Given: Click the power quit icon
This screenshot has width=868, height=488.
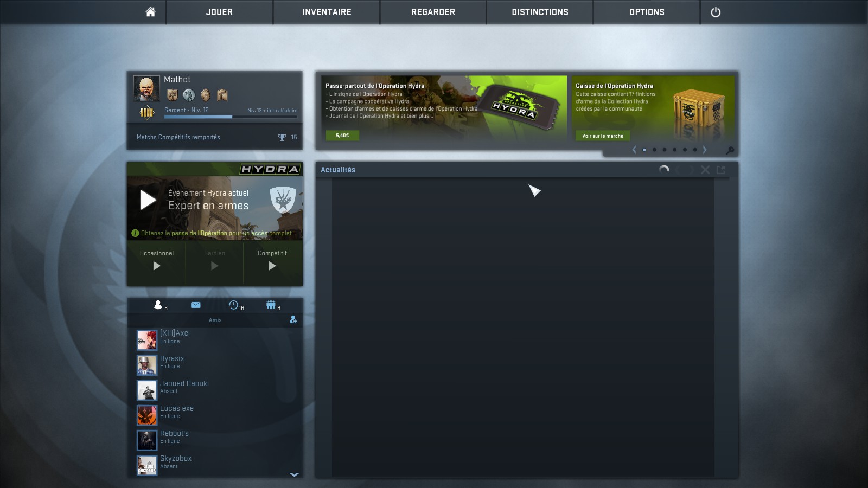Looking at the screenshot, I should pyautogui.click(x=716, y=12).
